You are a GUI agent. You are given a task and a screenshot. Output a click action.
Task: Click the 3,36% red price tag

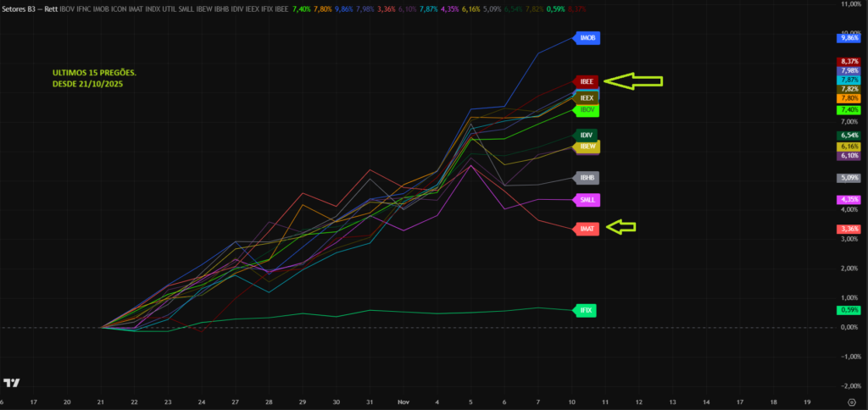[849, 229]
